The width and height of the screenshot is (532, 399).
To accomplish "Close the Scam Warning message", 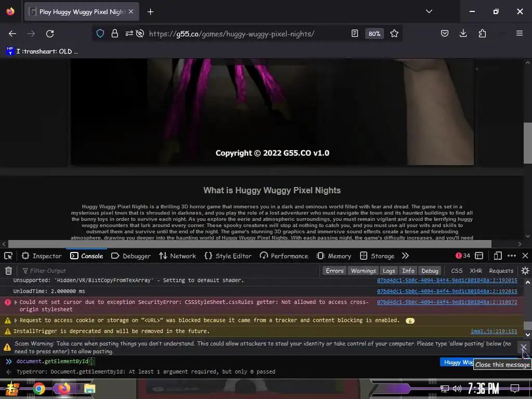I will (523, 347).
